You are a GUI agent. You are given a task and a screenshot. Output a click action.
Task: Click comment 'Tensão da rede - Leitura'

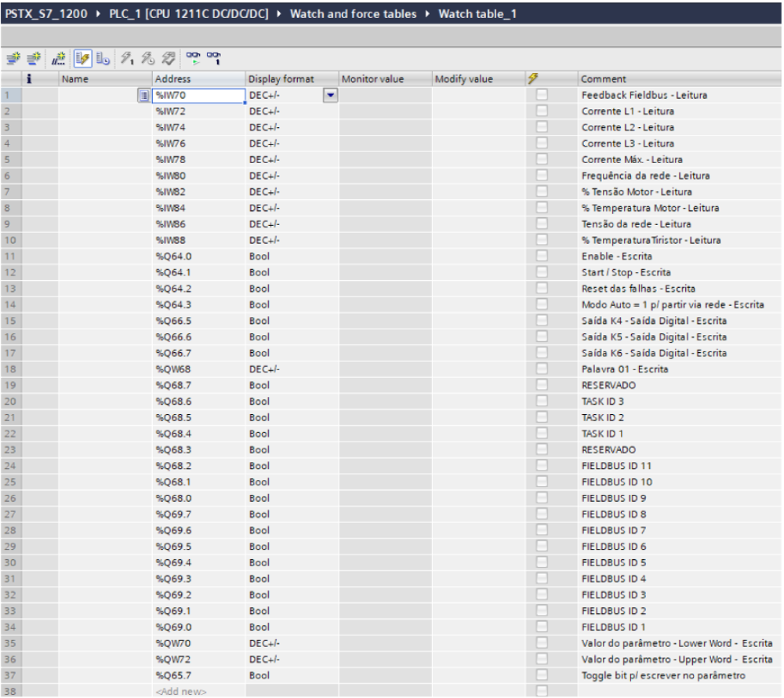[636, 224]
